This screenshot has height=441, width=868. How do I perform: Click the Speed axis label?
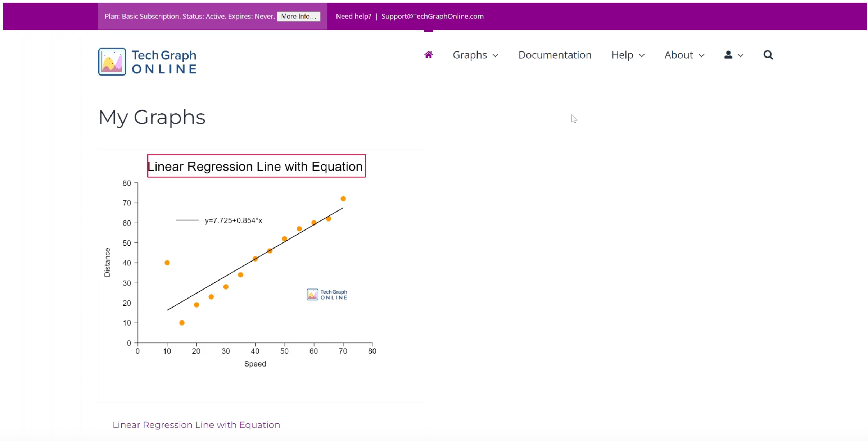tap(255, 364)
